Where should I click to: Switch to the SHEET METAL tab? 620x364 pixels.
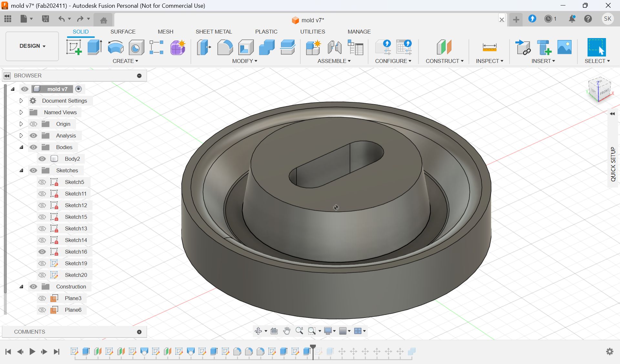[214, 32]
